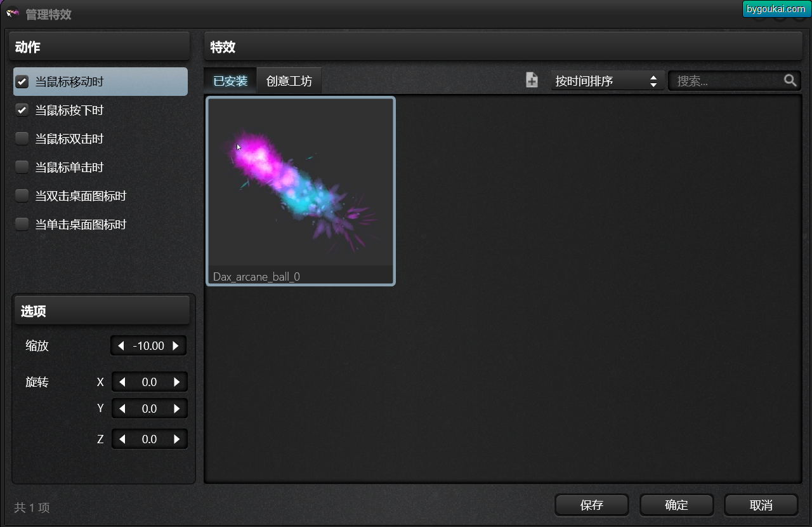812x527 pixels.
Task: Enable the 当鼠标双击时 checkbox
Action: [x=22, y=139]
